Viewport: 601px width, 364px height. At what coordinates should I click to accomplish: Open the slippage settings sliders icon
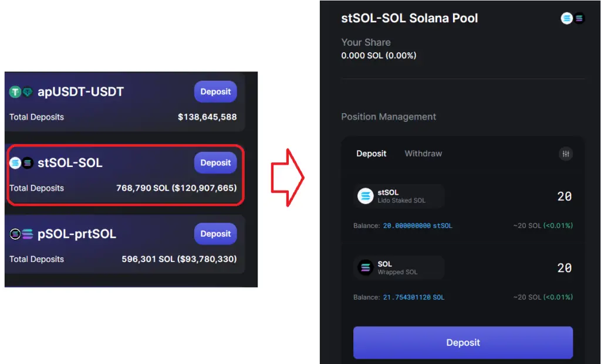point(565,154)
